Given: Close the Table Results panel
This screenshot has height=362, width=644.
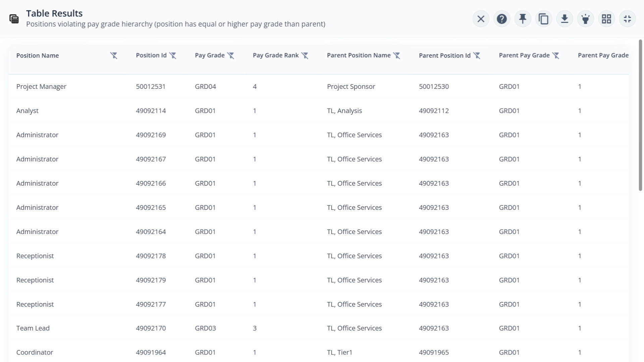Looking at the screenshot, I should pos(481,19).
